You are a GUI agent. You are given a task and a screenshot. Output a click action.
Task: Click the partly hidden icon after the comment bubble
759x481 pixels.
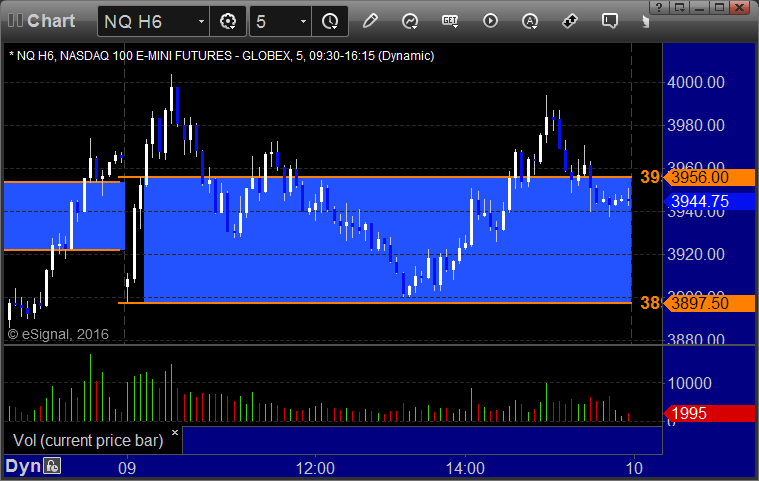[x=645, y=21]
